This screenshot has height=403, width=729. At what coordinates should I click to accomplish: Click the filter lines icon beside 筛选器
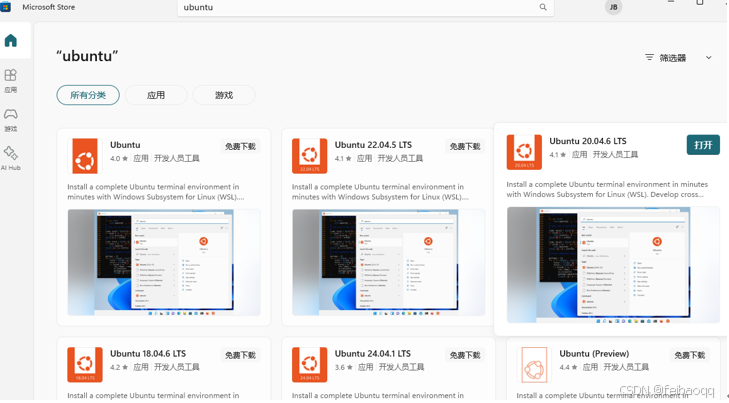(649, 58)
